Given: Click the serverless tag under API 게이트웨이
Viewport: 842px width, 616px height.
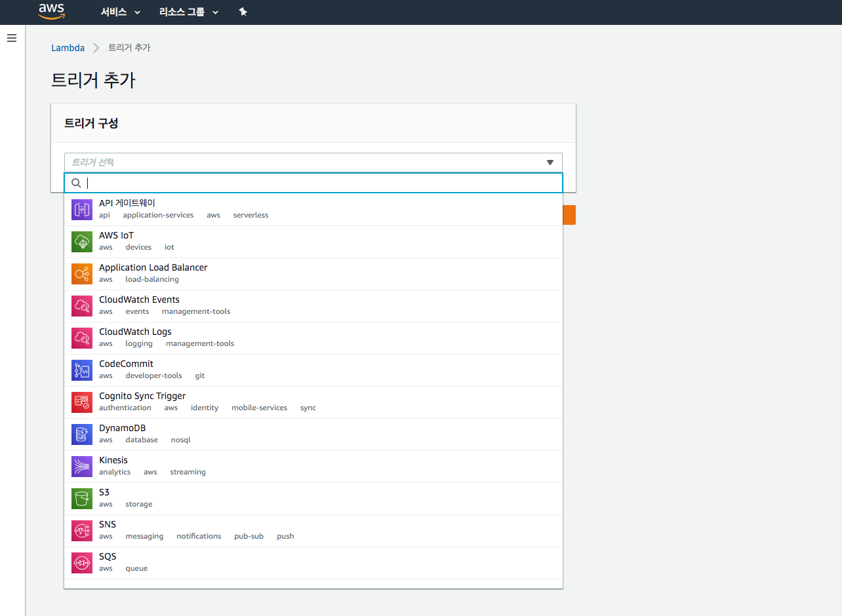Looking at the screenshot, I should (x=251, y=215).
